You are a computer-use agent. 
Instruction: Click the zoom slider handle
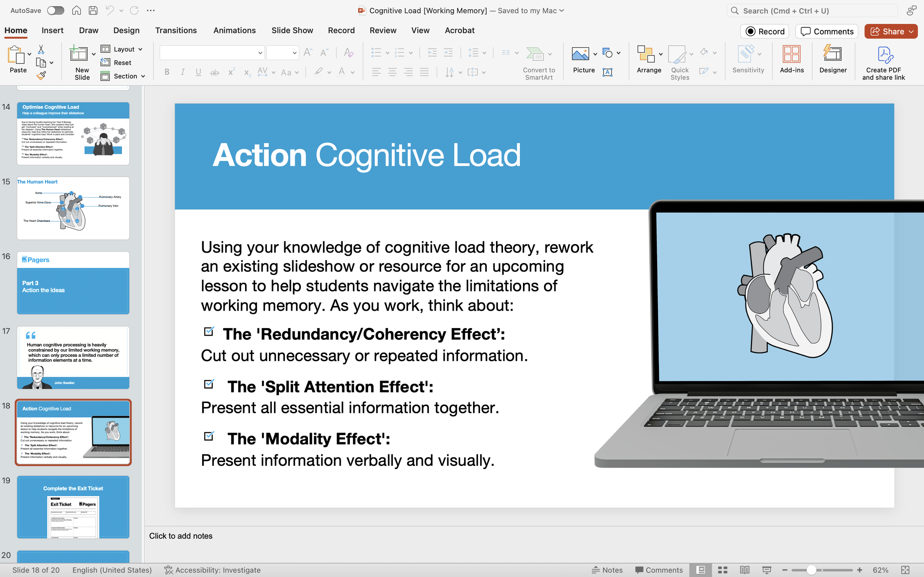pos(811,570)
